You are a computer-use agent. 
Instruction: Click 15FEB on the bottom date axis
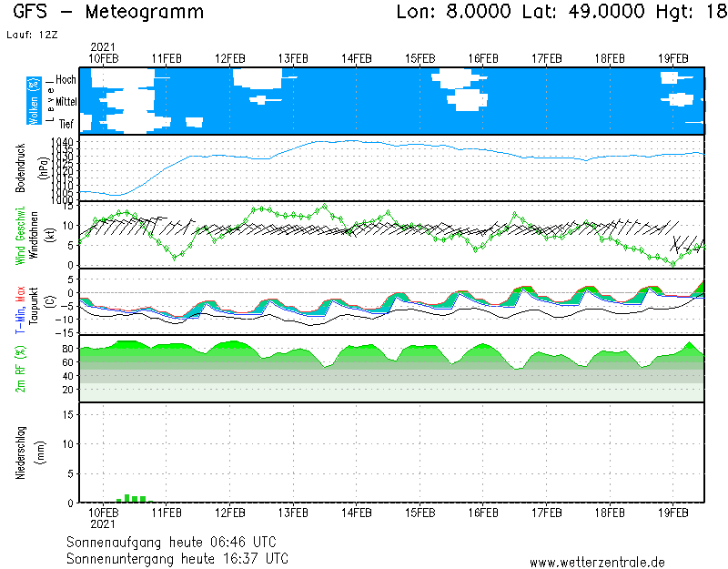420,512
